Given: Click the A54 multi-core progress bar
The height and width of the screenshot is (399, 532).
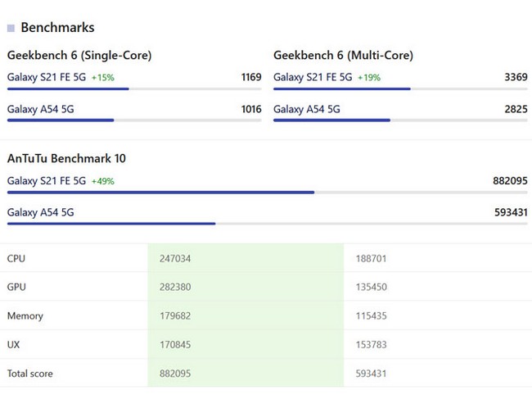Looking at the screenshot, I should [x=400, y=120].
